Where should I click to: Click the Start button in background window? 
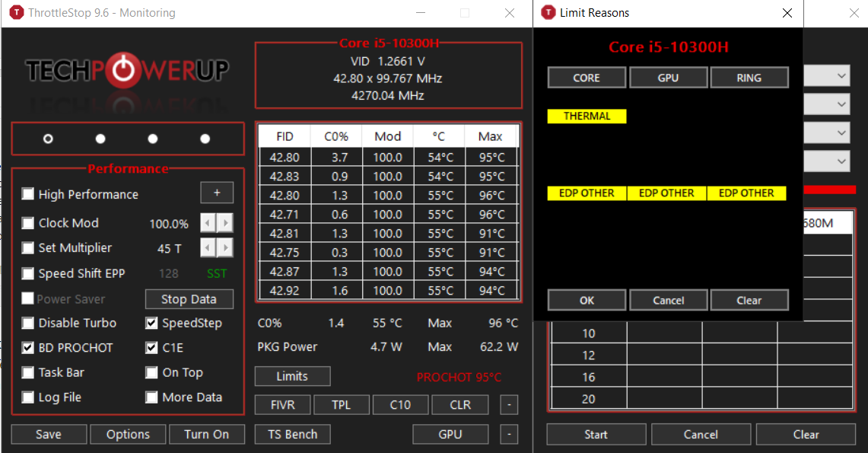pyautogui.click(x=596, y=434)
